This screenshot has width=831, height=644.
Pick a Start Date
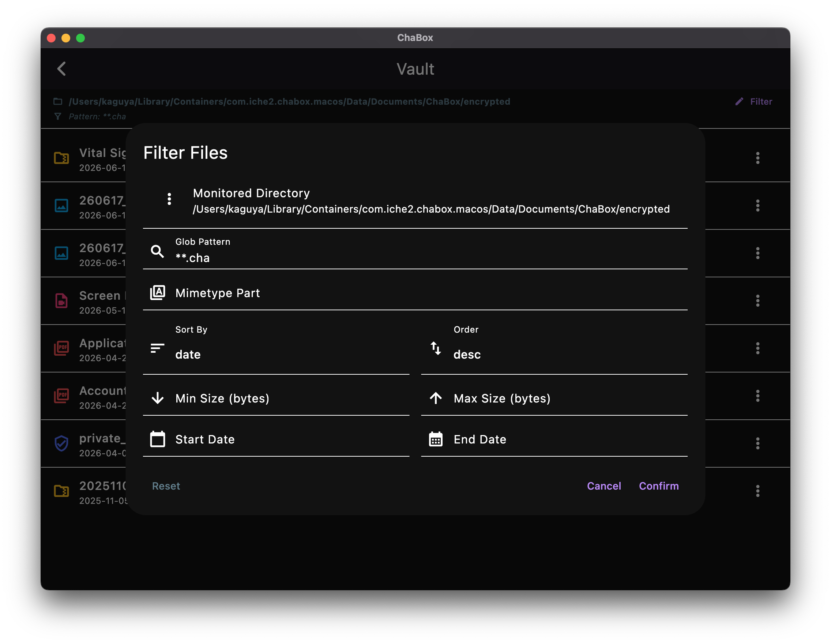(276, 439)
